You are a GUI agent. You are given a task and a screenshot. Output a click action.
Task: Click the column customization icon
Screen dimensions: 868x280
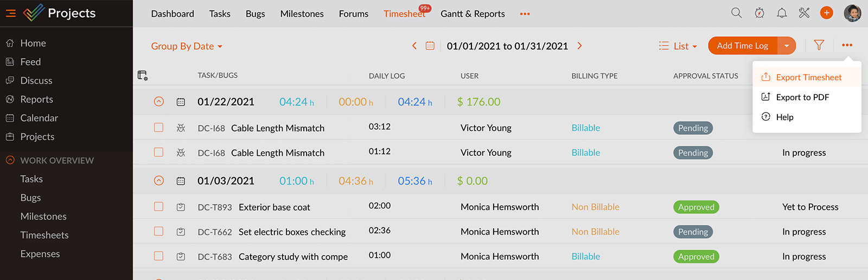coord(143,75)
